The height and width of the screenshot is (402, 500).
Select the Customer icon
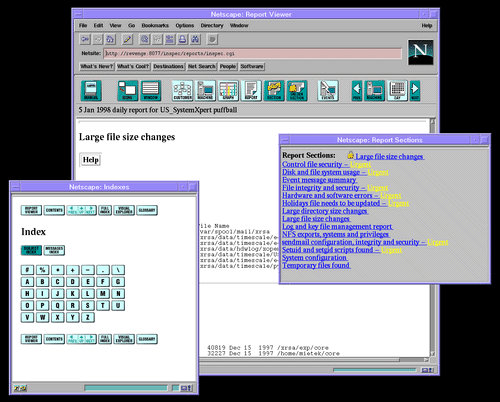[x=182, y=90]
